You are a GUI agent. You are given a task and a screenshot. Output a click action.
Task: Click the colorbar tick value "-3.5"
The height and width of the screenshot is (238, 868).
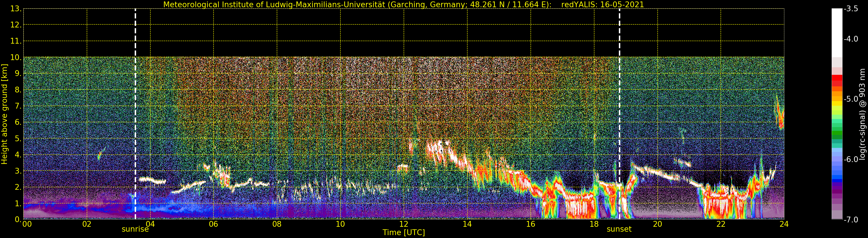coord(851,9)
